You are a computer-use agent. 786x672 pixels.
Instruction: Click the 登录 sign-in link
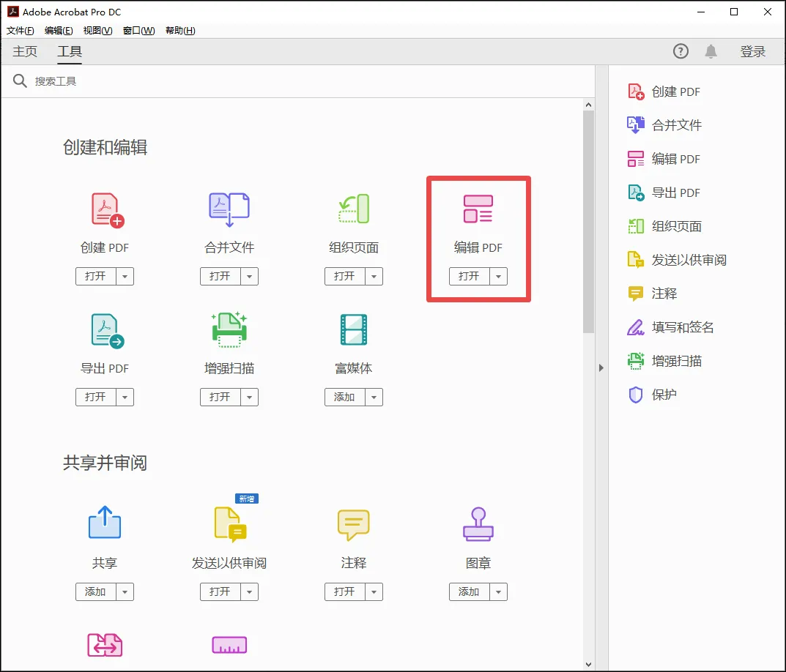[x=753, y=51]
